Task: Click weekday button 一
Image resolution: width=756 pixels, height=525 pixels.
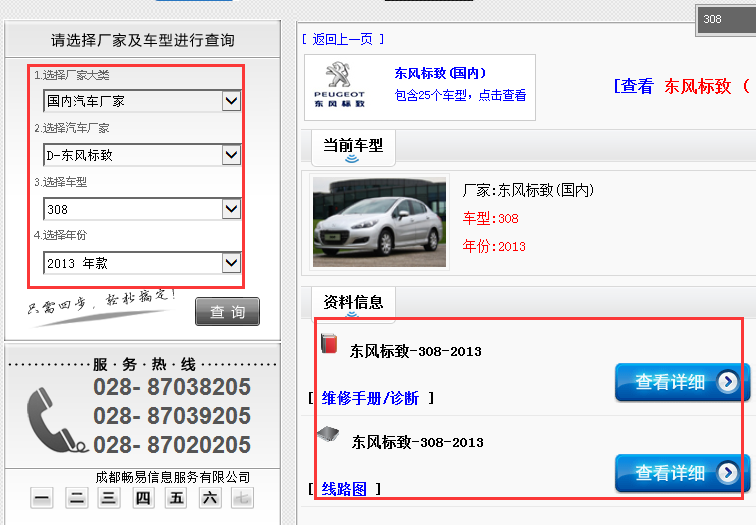Action: (x=41, y=498)
